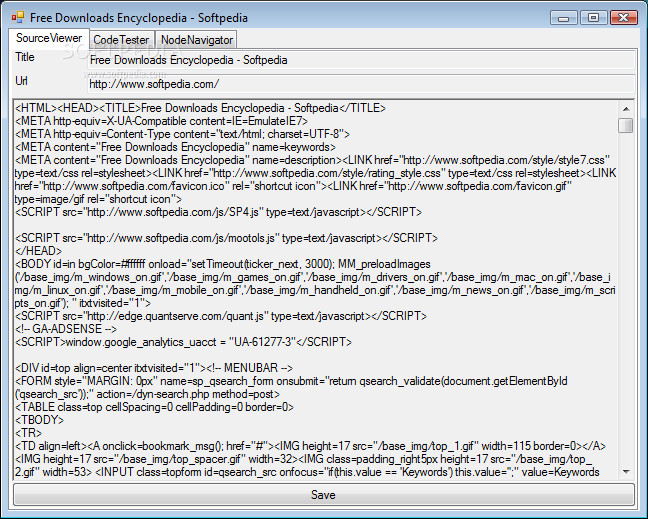Viewport: 648px width, 519px height.
Task: Click the '<INPUT class=topform id=qsearch_src' line
Action: pyautogui.click(x=307, y=472)
